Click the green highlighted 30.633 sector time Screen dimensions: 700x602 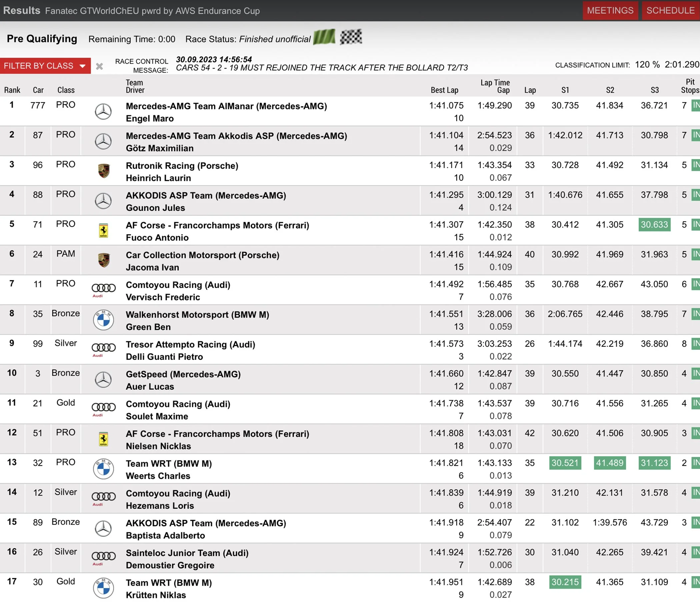[654, 225]
